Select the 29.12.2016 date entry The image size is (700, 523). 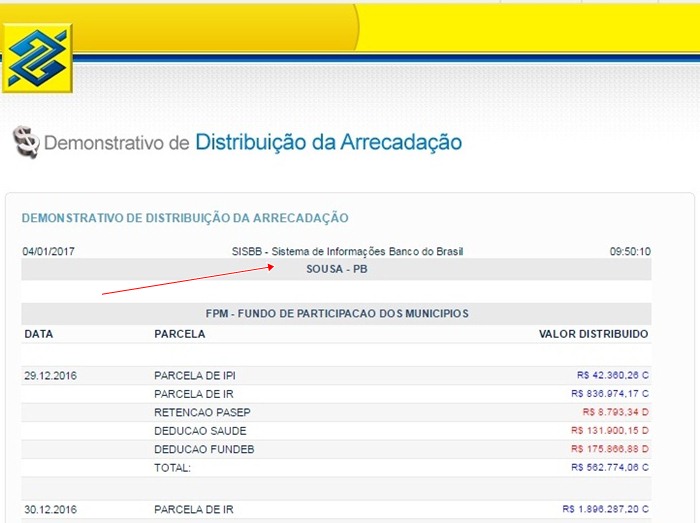(51, 376)
